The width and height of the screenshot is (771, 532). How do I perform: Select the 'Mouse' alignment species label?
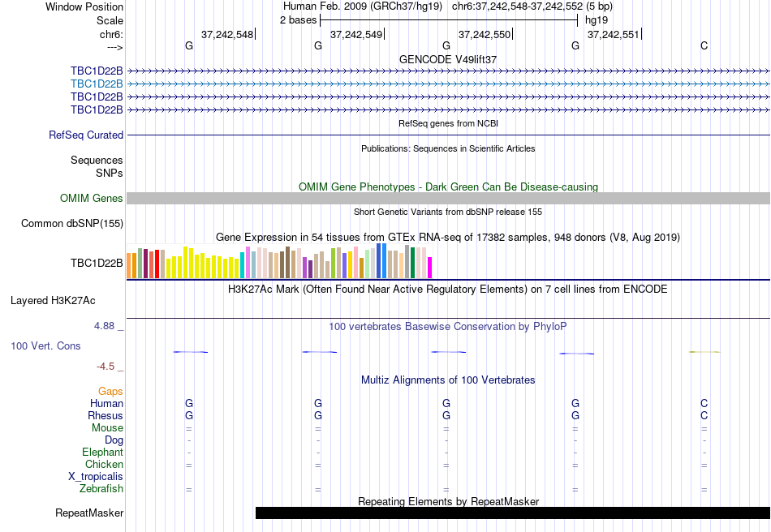coord(107,428)
